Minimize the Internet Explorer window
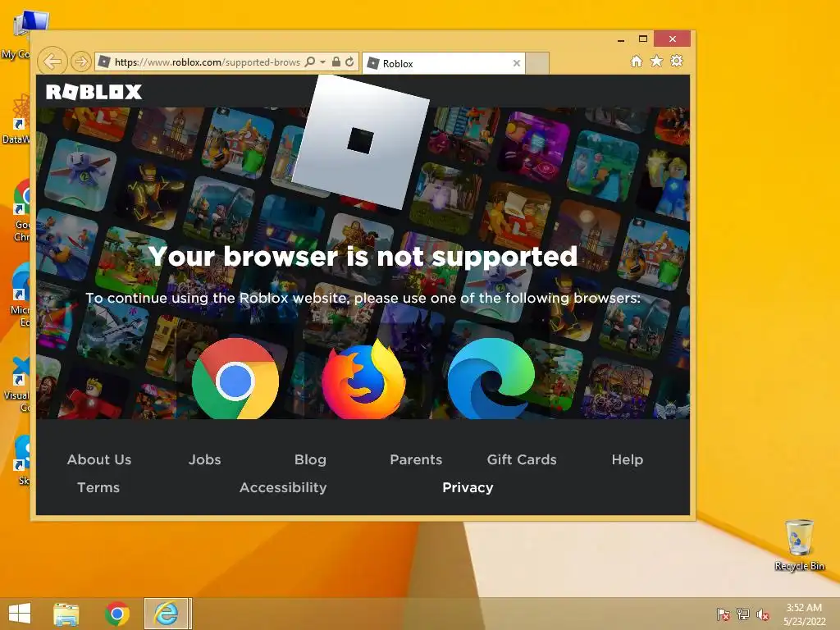The width and height of the screenshot is (840, 630). [x=621, y=39]
